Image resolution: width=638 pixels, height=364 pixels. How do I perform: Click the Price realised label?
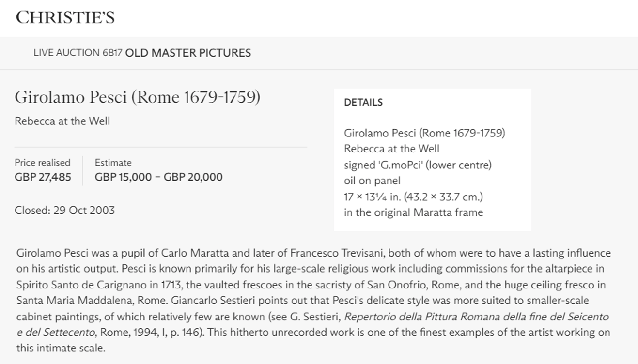click(x=42, y=163)
